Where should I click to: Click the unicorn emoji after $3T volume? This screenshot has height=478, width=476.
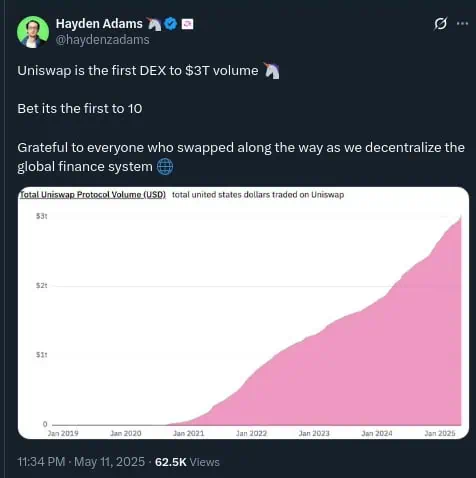click(x=271, y=71)
